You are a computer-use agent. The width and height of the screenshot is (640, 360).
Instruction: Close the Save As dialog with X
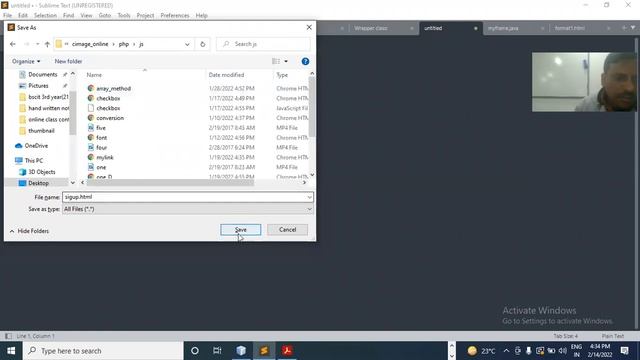309,27
